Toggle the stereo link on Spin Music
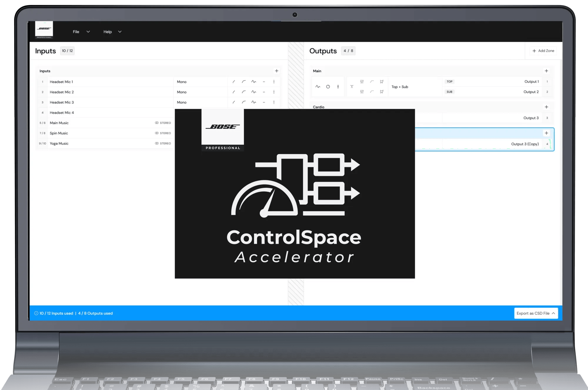 tap(163, 133)
